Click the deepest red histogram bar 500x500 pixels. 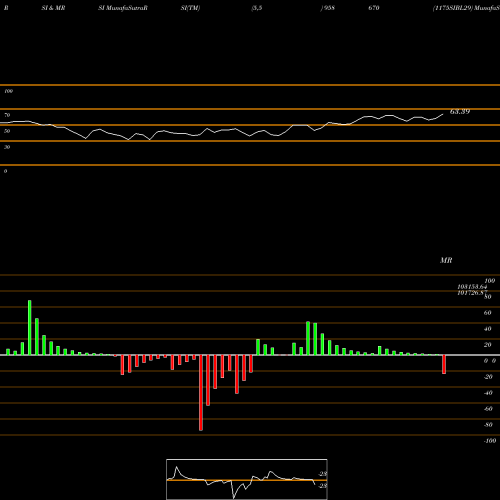(201, 393)
